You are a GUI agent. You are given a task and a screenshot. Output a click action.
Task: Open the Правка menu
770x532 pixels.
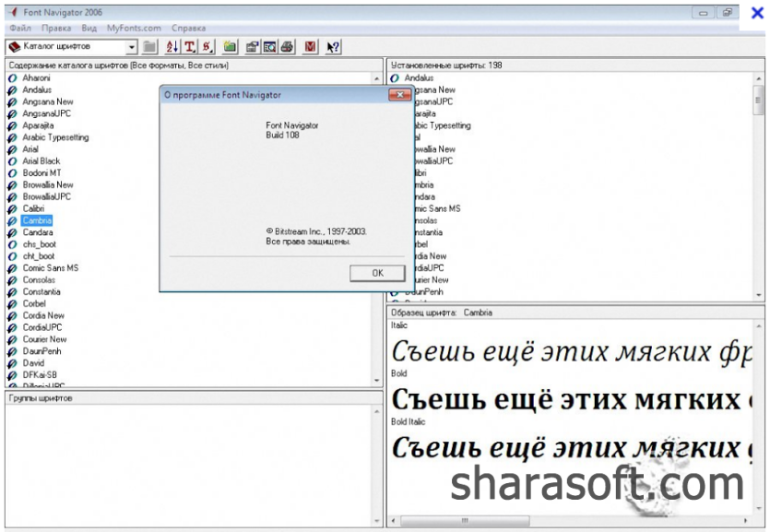(56, 29)
